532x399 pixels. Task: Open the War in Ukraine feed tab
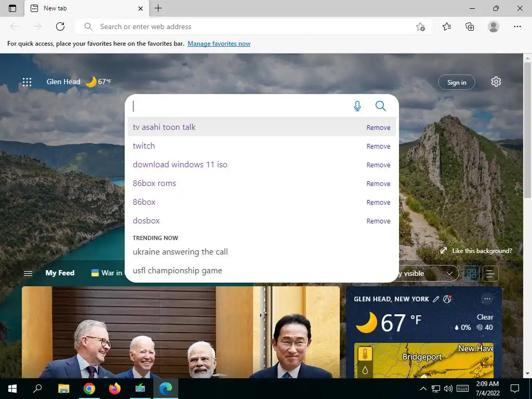107,273
